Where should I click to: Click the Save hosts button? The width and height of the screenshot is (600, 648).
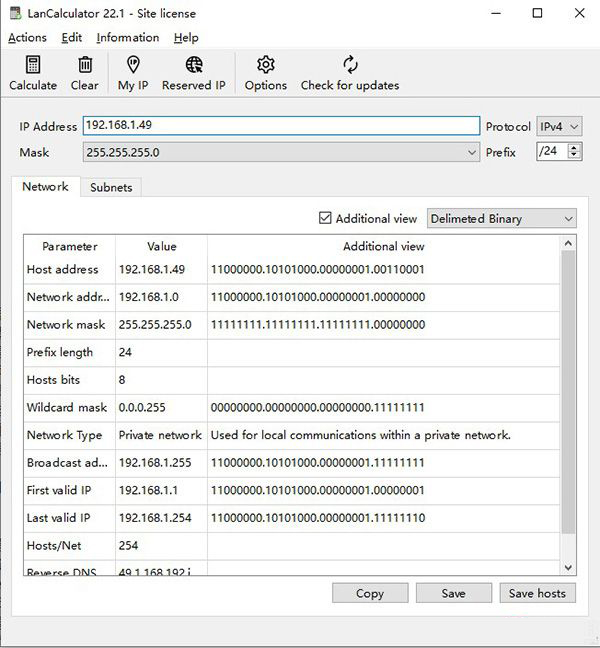537,593
